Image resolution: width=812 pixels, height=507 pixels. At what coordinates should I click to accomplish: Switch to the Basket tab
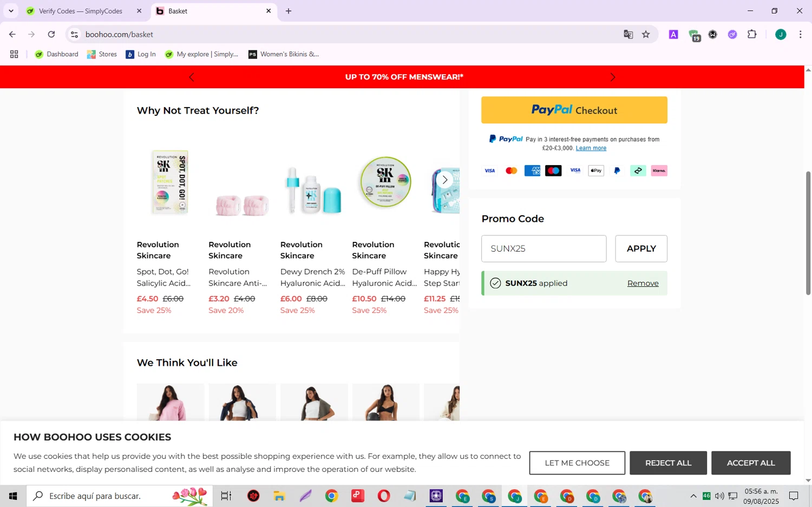[x=209, y=11]
